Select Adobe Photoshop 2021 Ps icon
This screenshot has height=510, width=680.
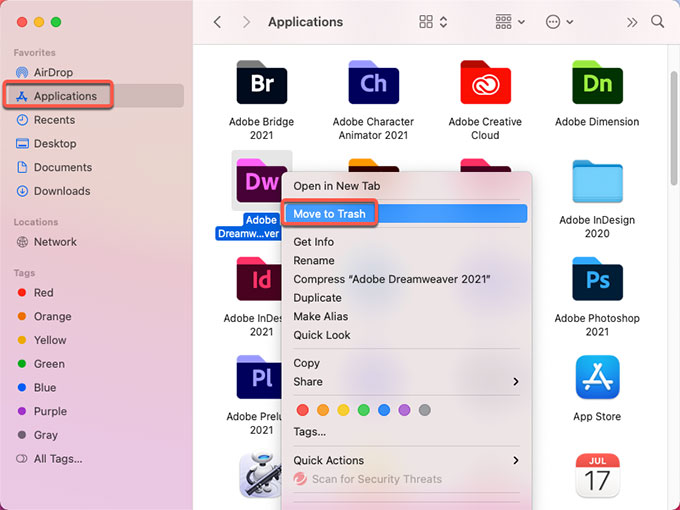pos(597,279)
